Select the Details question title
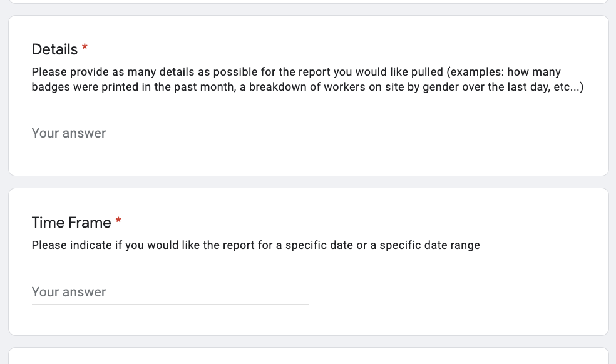616x364 pixels. point(54,49)
